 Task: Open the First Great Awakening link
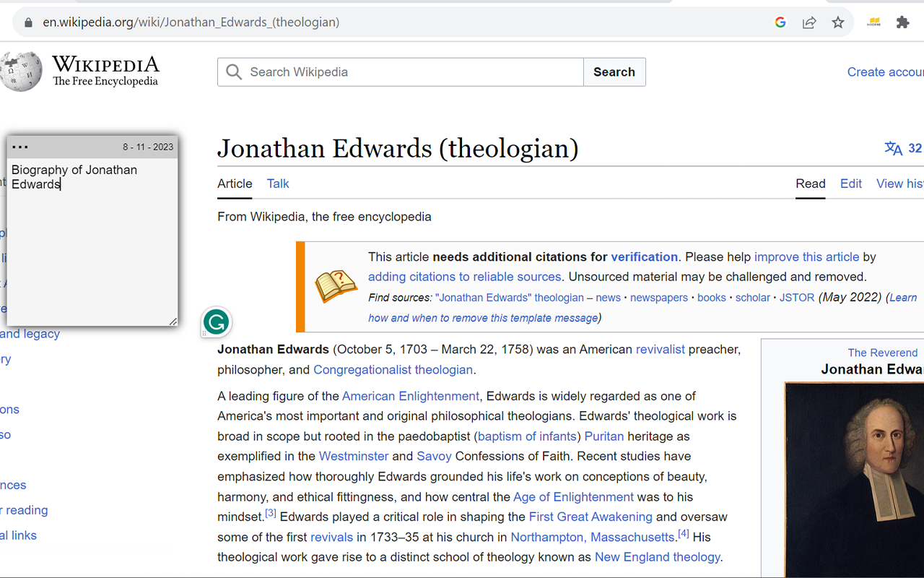click(590, 517)
